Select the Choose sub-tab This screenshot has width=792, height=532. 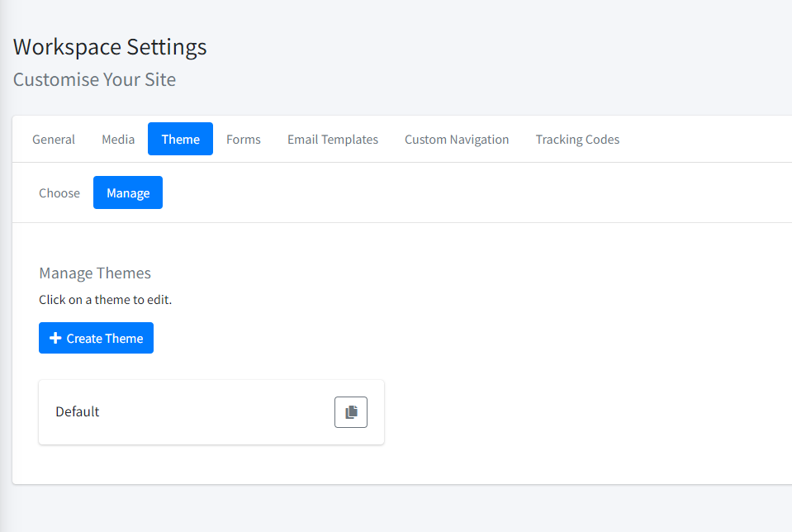pos(59,193)
